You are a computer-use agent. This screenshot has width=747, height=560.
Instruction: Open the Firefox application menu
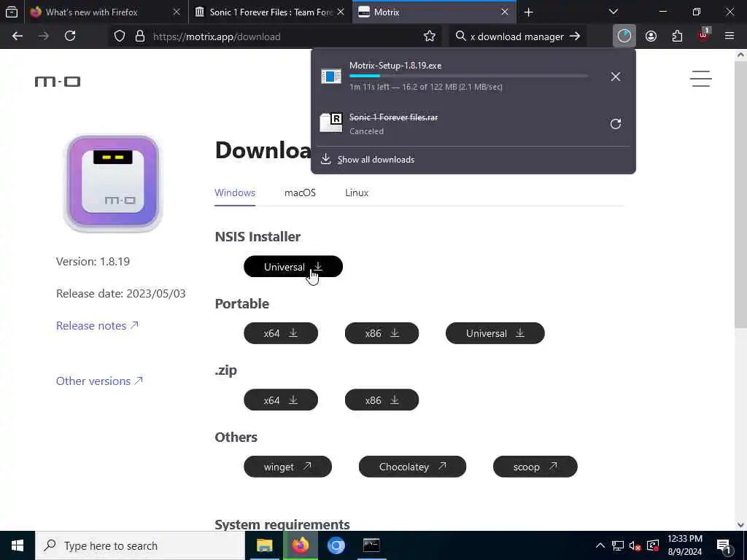point(729,36)
